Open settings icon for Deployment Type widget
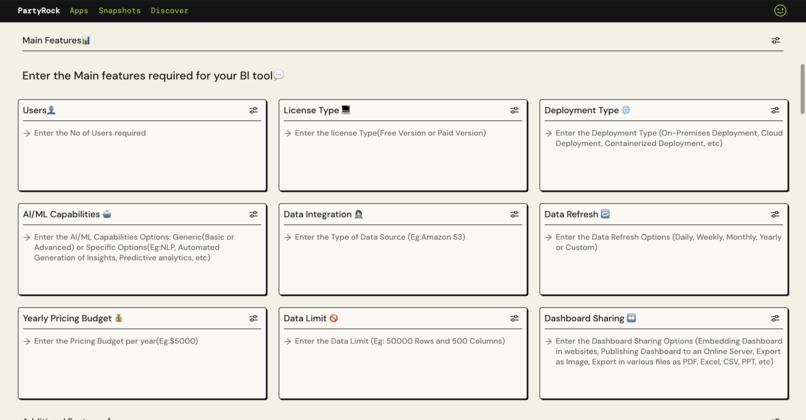The height and width of the screenshot is (420, 806). coord(775,110)
